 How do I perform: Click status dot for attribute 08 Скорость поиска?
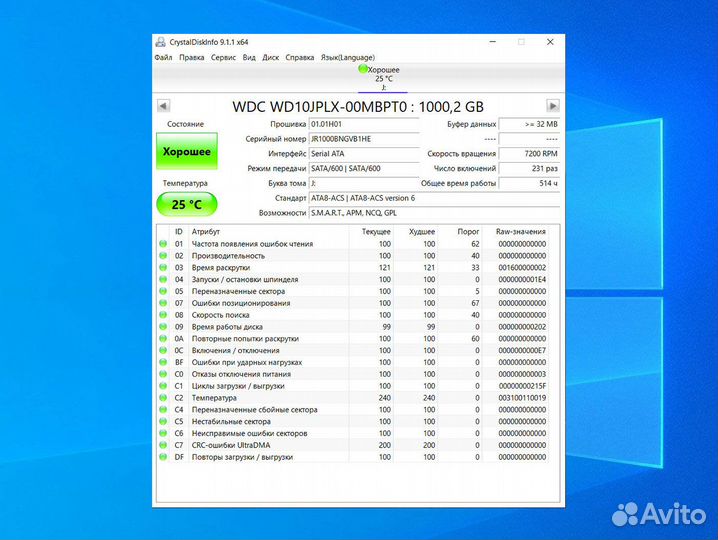point(163,315)
